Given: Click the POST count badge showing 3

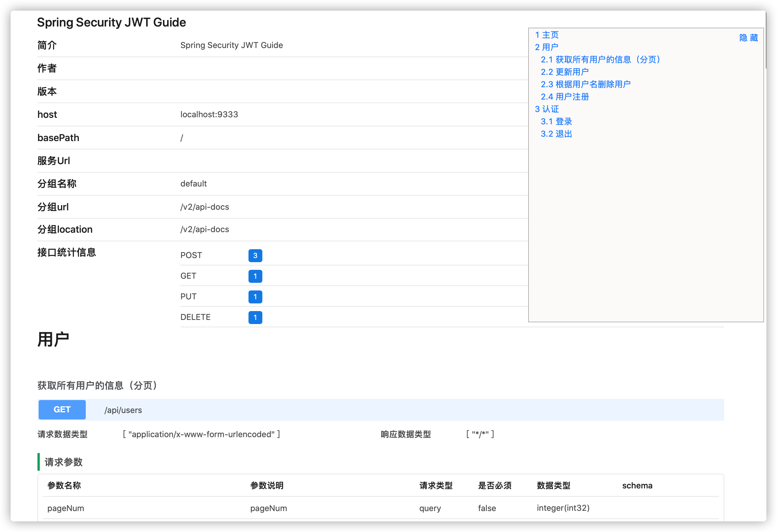Looking at the screenshot, I should (255, 256).
